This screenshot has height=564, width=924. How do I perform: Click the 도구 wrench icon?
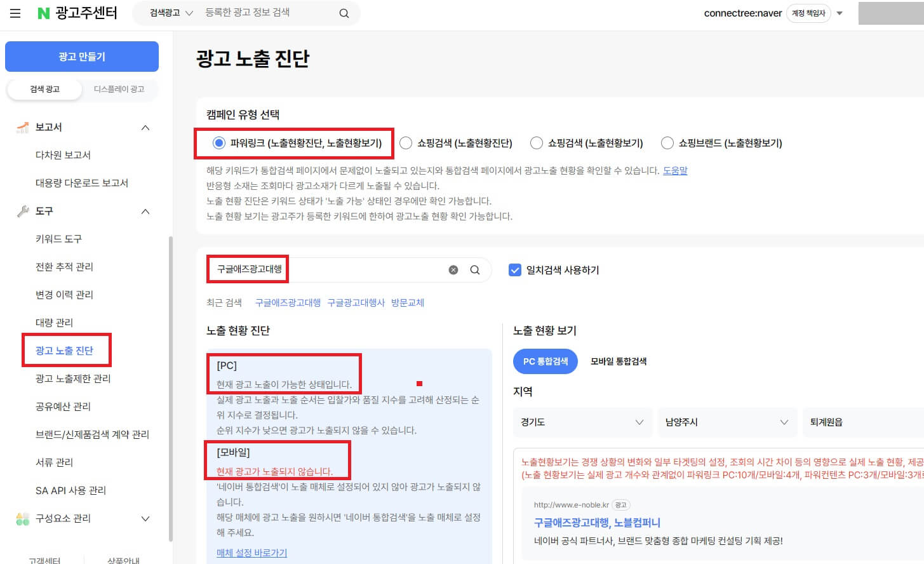tap(23, 211)
